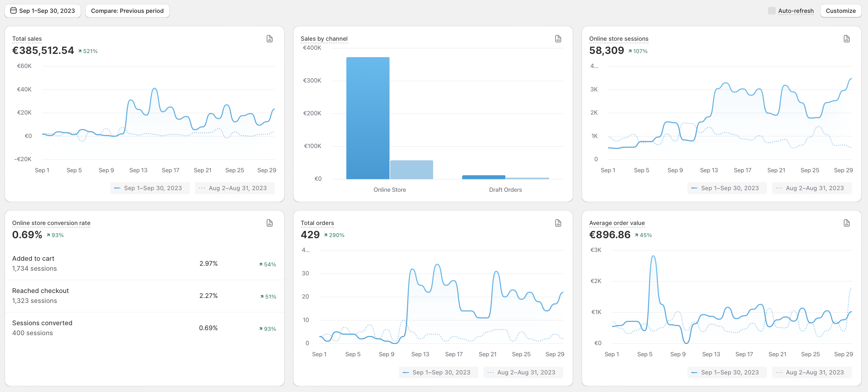Screen dimensions: 868x392
Task: Toggle Aug 2–Aug 31 legend in Average order value
Action: 812,372
